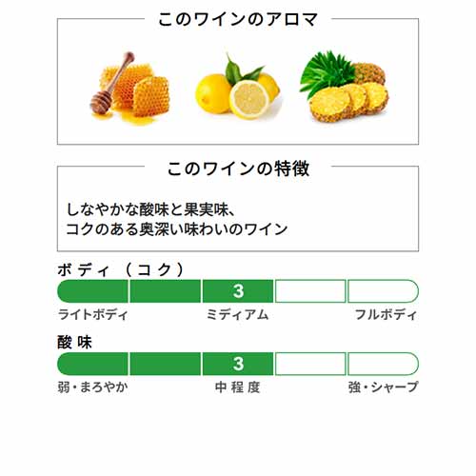Select fourth empty body bar segment
The height and width of the screenshot is (476, 476).
point(310,291)
